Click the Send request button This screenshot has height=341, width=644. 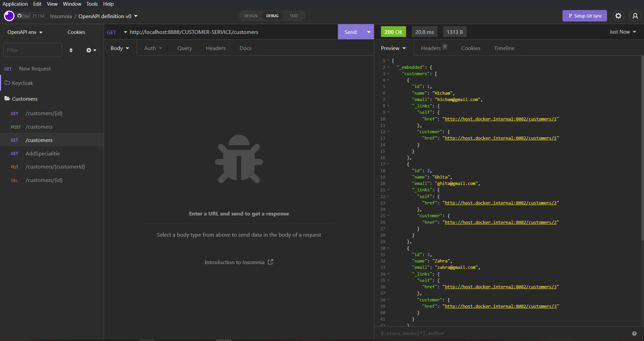(350, 32)
